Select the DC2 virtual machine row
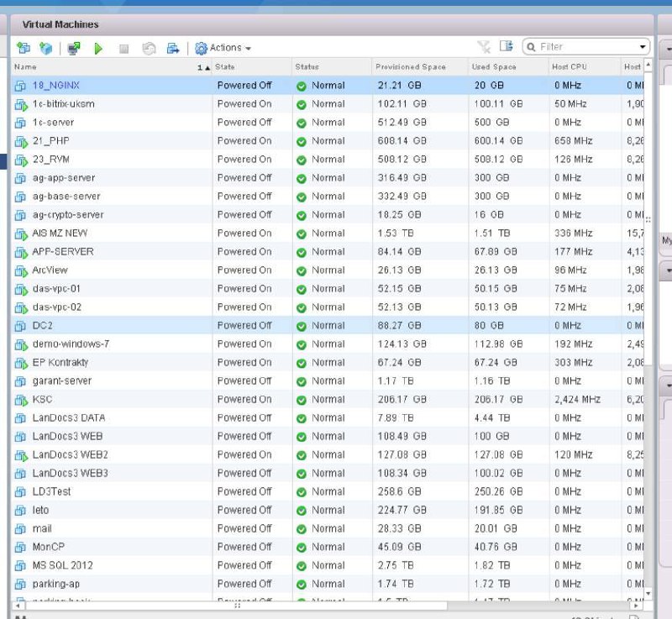The height and width of the screenshot is (619, 672). pos(42,325)
